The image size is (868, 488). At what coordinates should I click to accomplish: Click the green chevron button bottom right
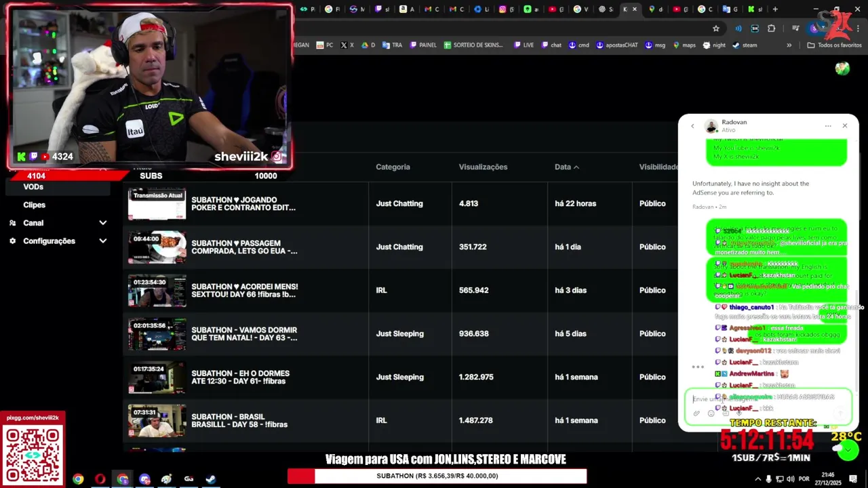coord(848,449)
